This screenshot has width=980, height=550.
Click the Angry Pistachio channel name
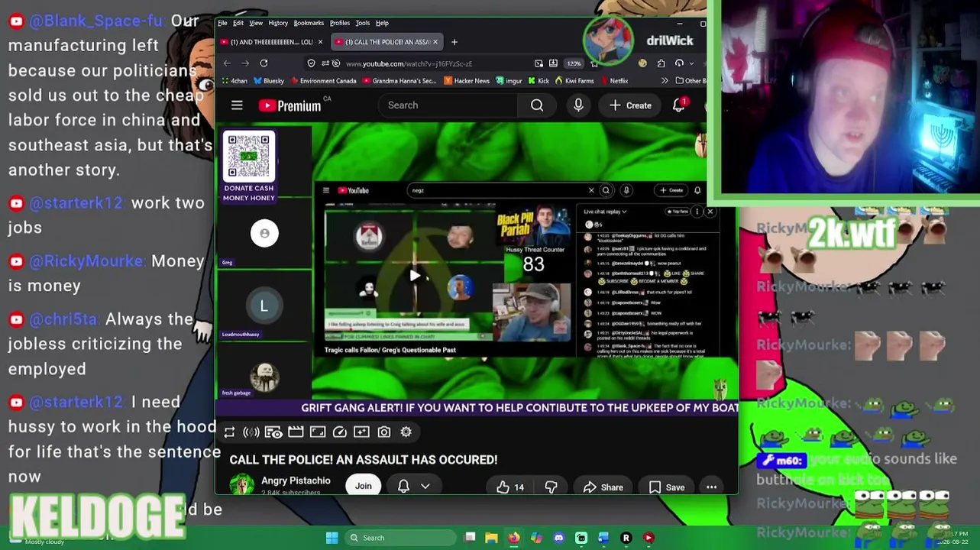296,480
